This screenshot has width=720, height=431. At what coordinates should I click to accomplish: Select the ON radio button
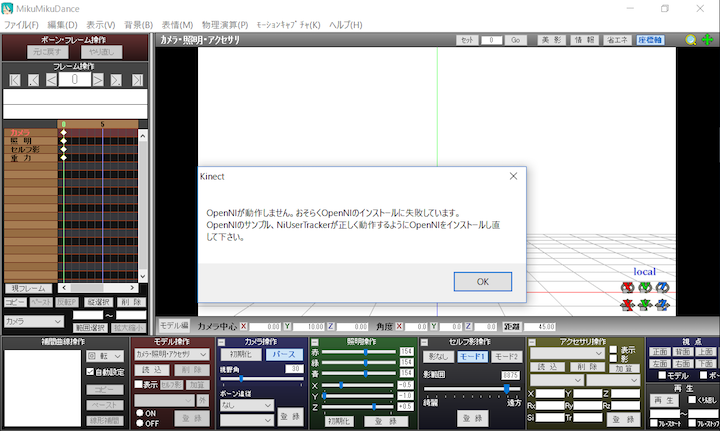(x=140, y=413)
